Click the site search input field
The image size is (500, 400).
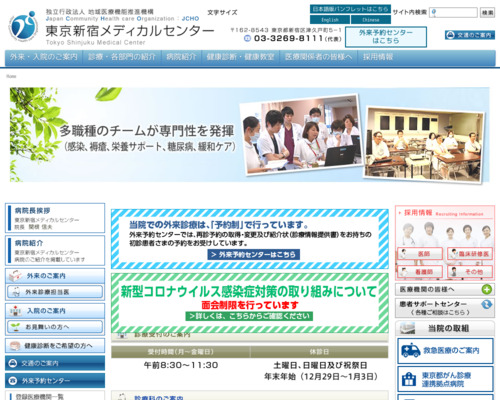click(x=453, y=13)
